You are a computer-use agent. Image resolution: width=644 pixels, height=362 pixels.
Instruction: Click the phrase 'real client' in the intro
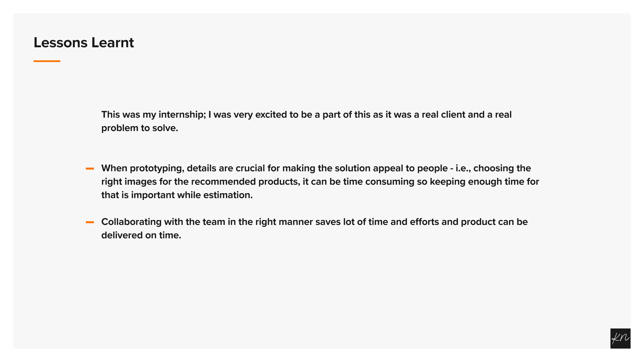(443, 114)
